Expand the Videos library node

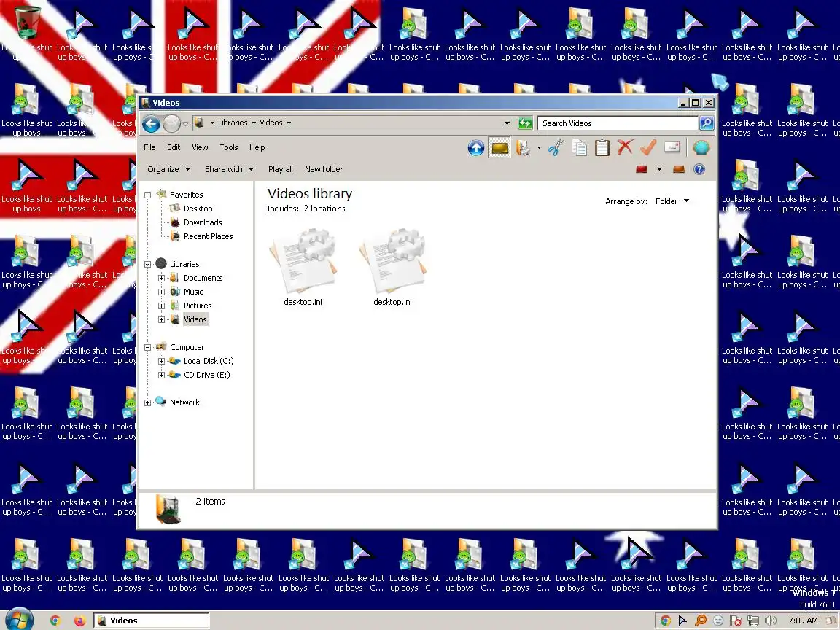point(161,320)
